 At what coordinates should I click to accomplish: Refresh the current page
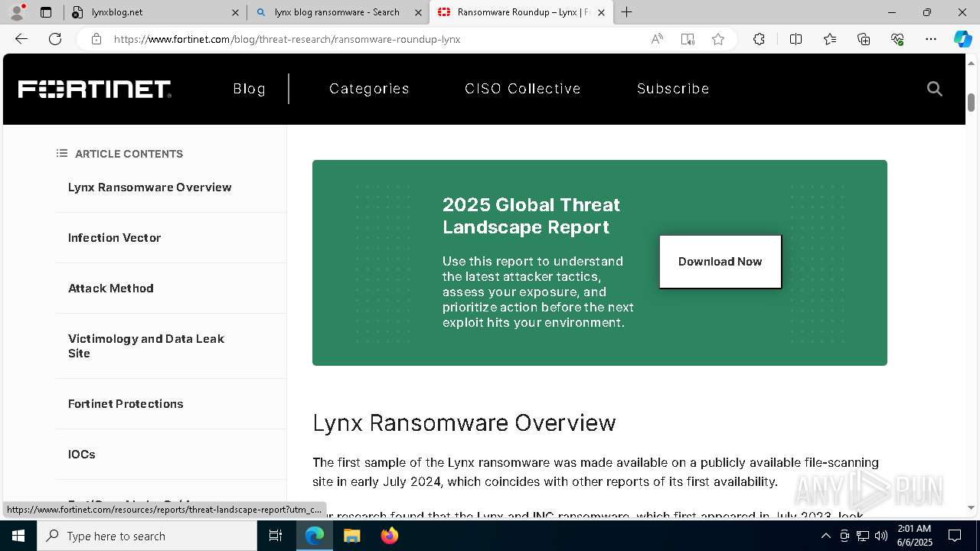click(55, 39)
